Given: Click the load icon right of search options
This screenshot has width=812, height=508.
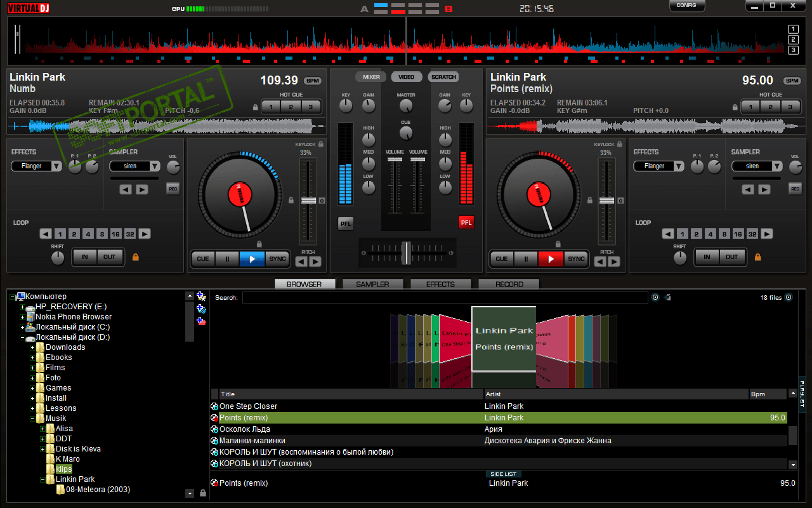Looking at the screenshot, I should (x=668, y=297).
